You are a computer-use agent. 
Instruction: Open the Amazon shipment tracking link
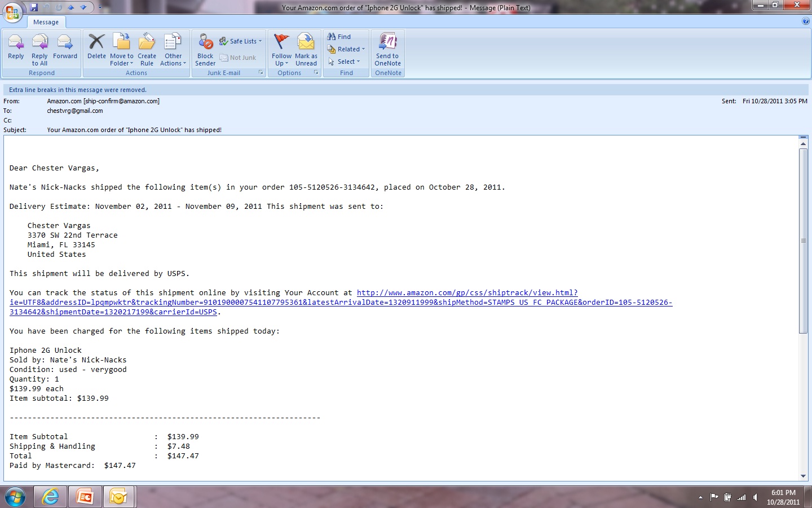[341, 302]
